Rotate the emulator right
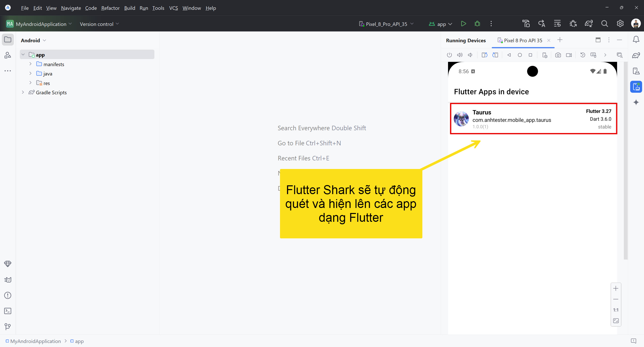The image size is (644, 347). (495, 55)
